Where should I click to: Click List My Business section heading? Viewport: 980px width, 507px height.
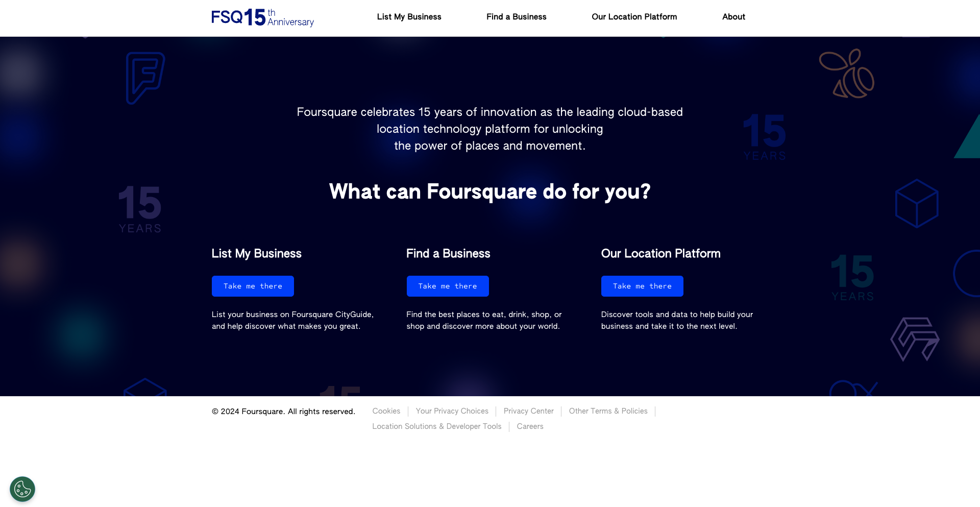(x=256, y=254)
